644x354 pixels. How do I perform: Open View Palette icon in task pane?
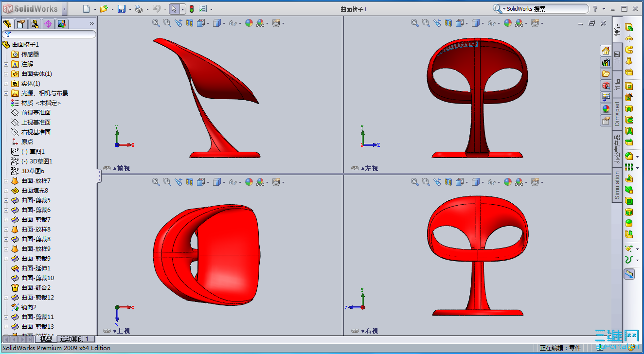coord(606,97)
